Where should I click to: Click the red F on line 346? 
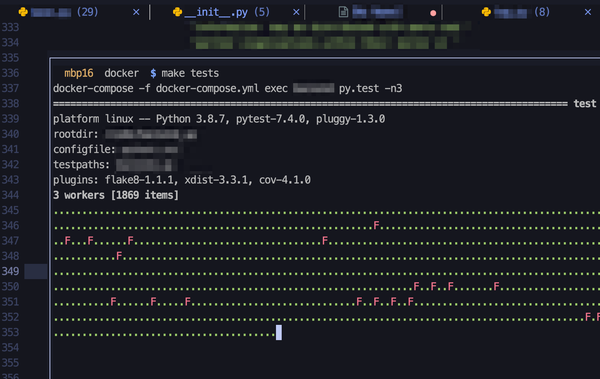pyautogui.click(x=376, y=225)
